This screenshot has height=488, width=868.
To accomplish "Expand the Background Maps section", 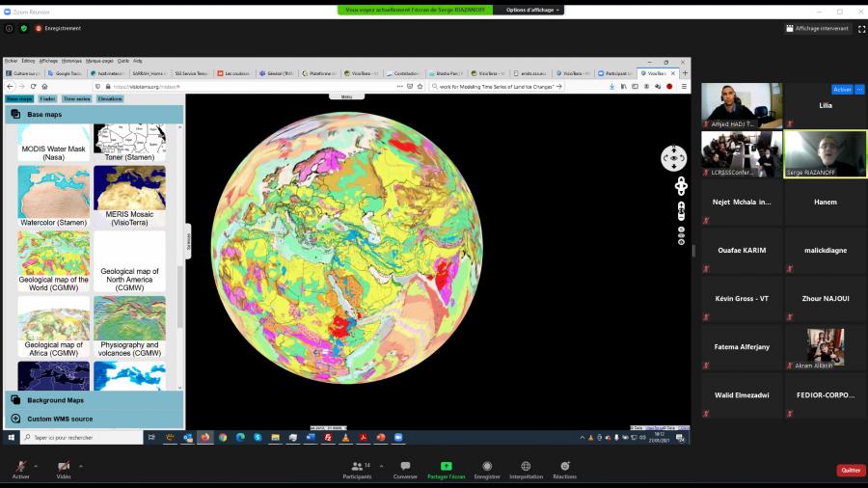I will click(x=95, y=400).
